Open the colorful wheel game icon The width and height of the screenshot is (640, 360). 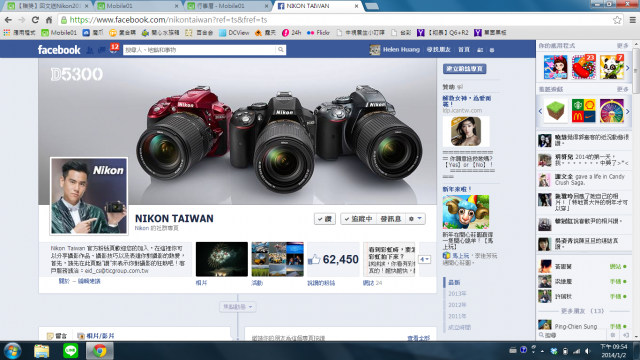click(x=612, y=111)
